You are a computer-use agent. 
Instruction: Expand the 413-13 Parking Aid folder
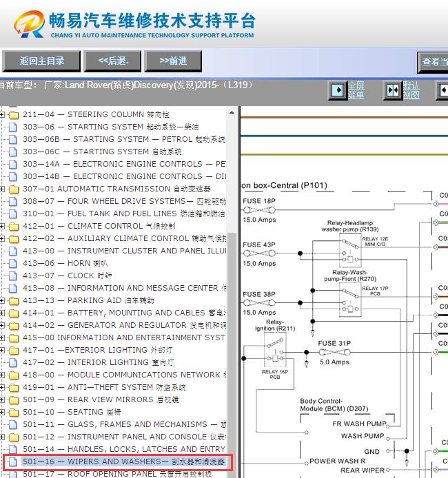pyautogui.click(x=2, y=300)
